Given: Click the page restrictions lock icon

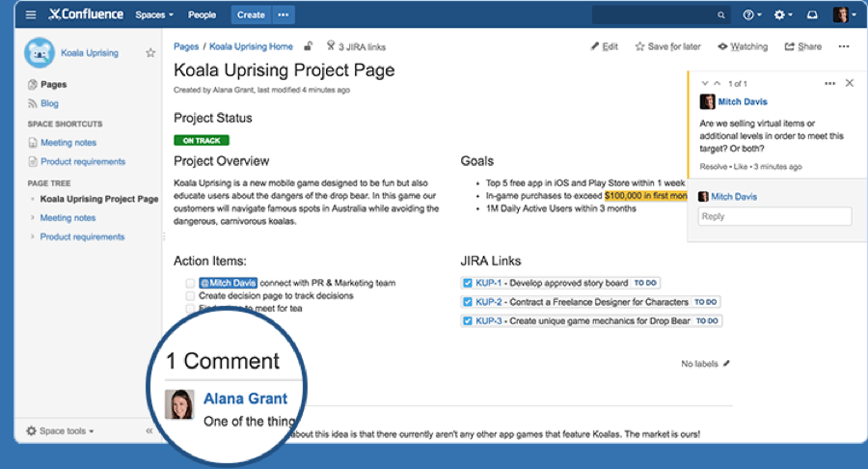Looking at the screenshot, I should pyautogui.click(x=309, y=46).
